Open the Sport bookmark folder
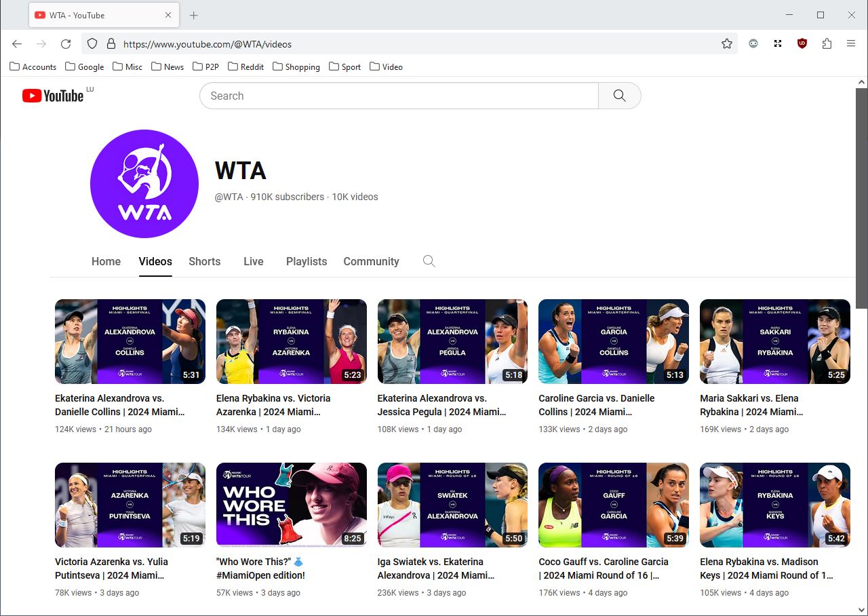Image resolution: width=868 pixels, height=616 pixels. [x=344, y=66]
